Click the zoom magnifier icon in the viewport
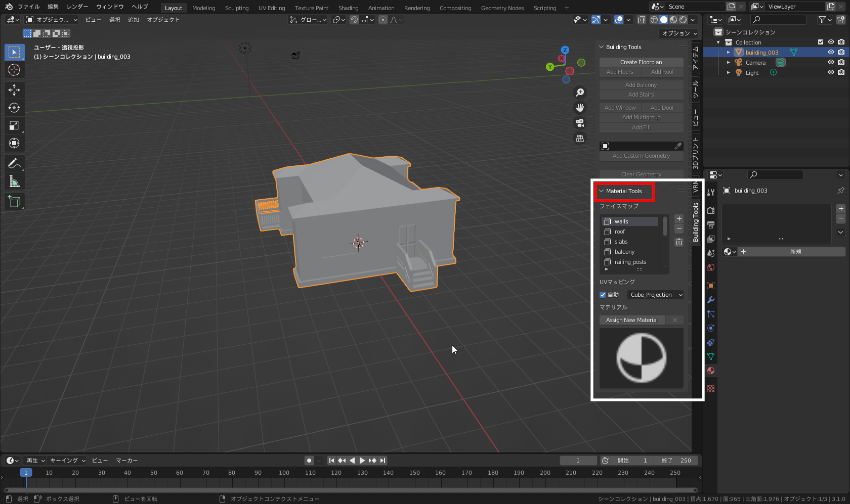 pos(580,93)
